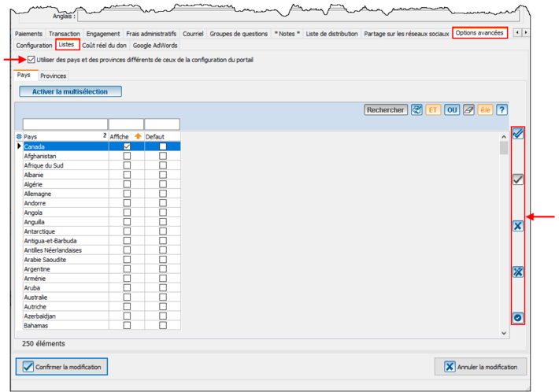Uncheck the Affiche checkbox for Canada
The width and height of the screenshot is (559, 392).
click(127, 146)
